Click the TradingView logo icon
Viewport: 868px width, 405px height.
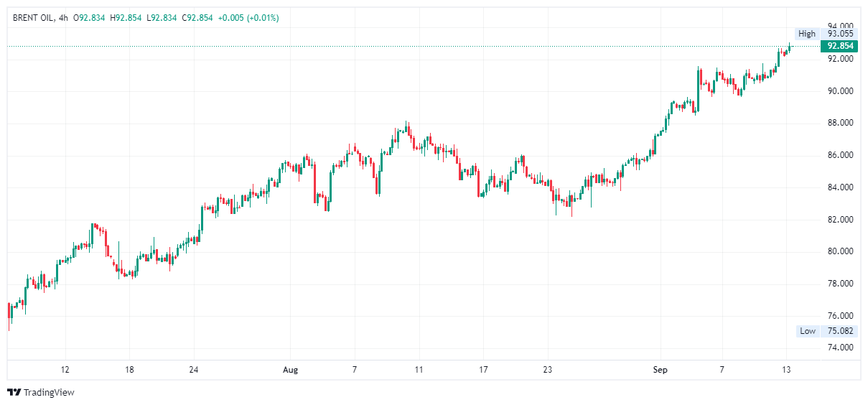click(x=14, y=392)
